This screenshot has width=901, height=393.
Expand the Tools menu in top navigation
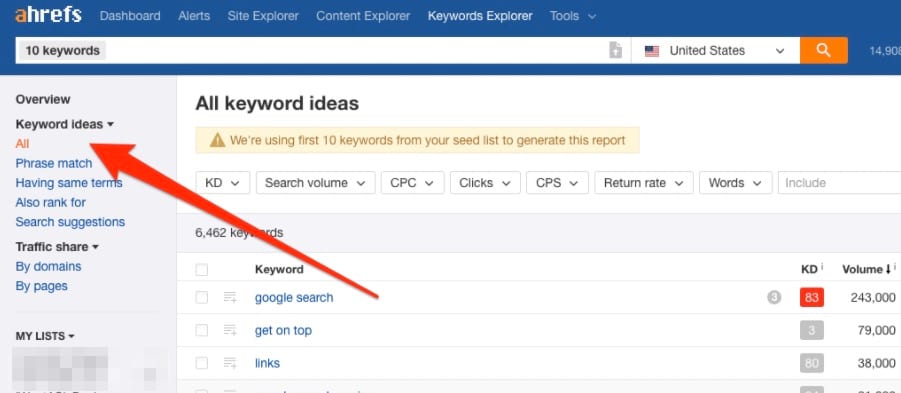(x=573, y=16)
